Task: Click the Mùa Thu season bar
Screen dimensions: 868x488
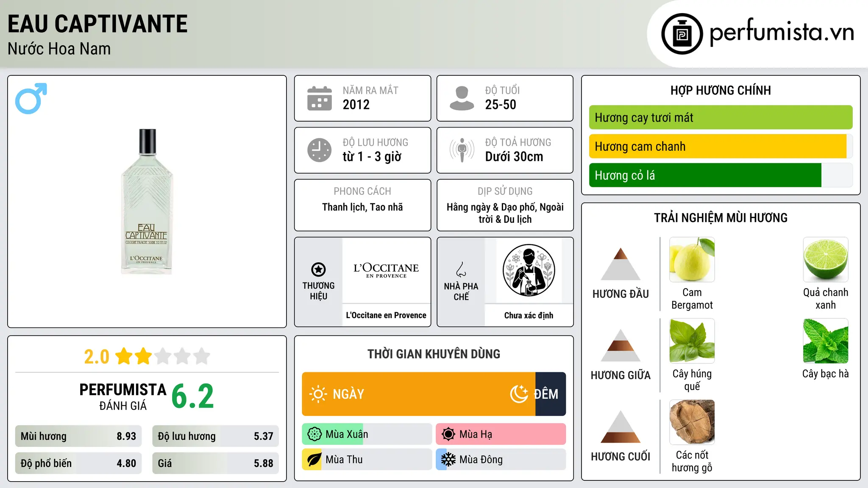Action: (x=367, y=460)
